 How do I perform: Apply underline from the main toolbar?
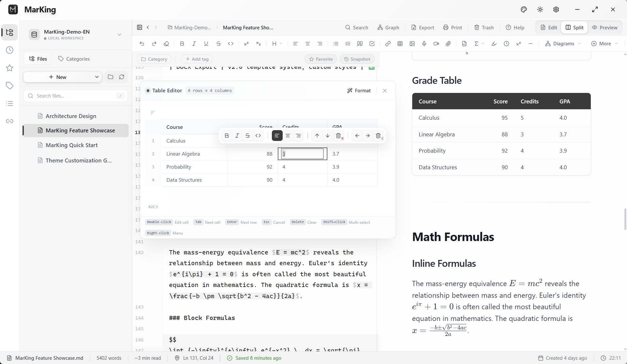206,44
